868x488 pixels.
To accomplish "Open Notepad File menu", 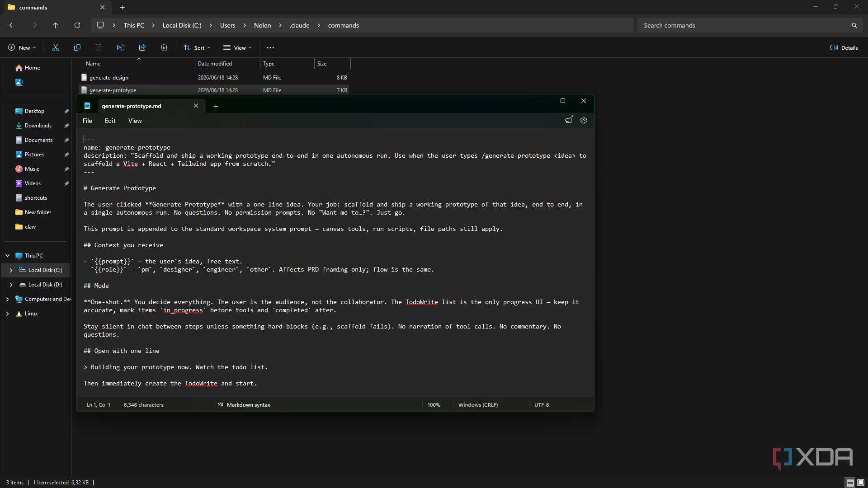I will [x=87, y=121].
